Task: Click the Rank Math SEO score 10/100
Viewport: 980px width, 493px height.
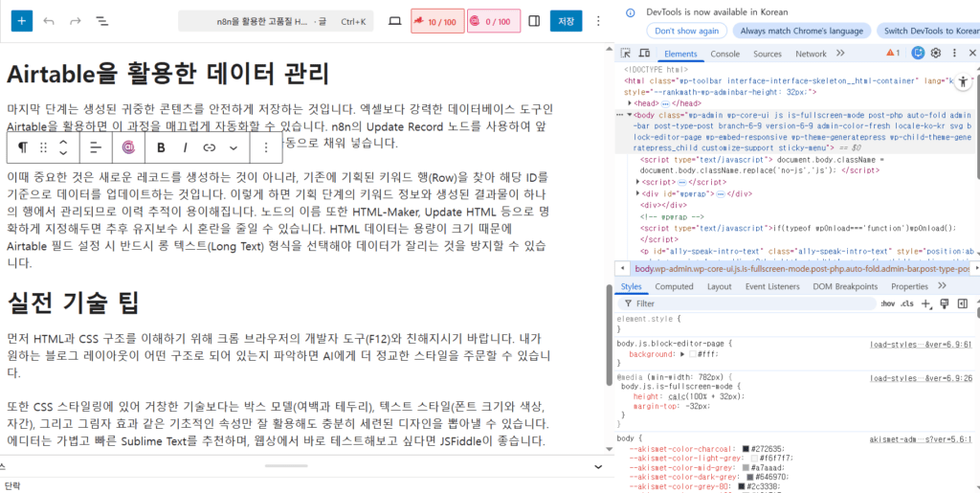Action: (436, 21)
